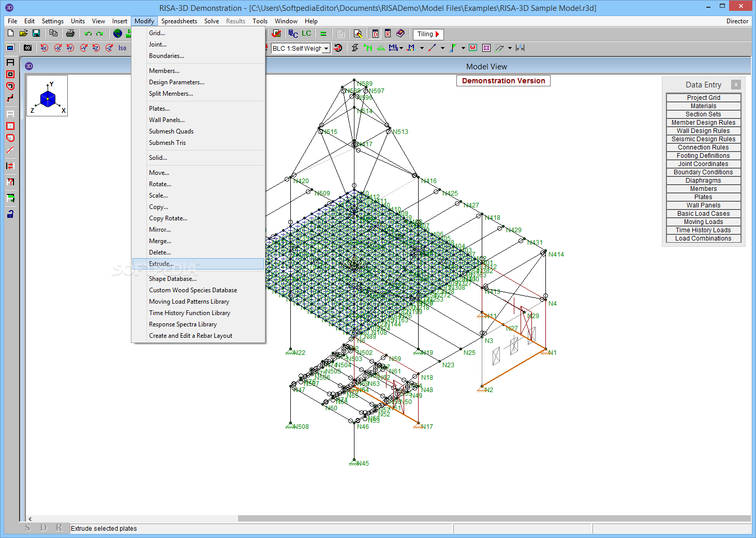Click the green equals solve icon

tap(323, 34)
